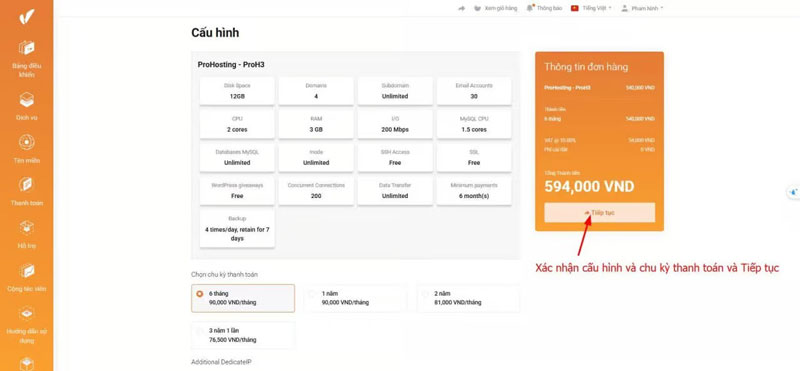Select the 1 năm billing cycle
The width and height of the screenshot is (800, 371).
coord(356,298)
